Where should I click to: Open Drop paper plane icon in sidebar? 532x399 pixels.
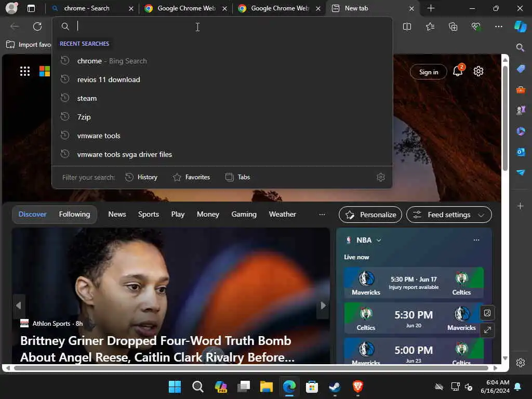tap(521, 172)
